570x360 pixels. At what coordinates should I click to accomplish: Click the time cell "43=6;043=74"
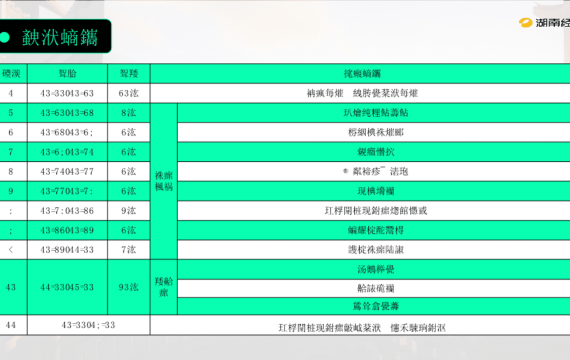(x=67, y=152)
